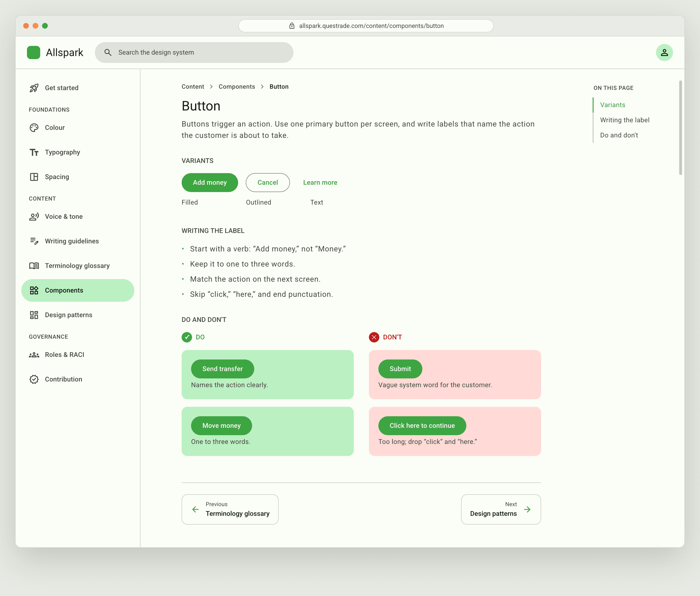Click the Components breadcrumb link
The height and width of the screenshot is (596, 700).
coord(236,87)
